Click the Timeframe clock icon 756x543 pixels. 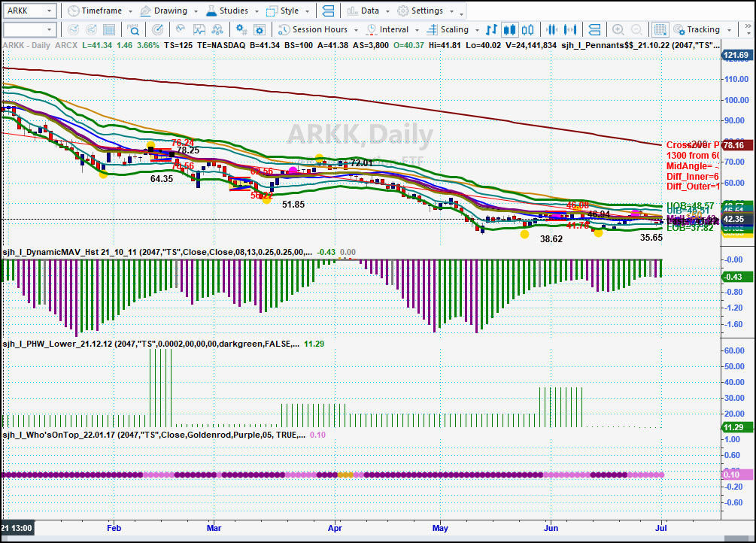(x=73, y=11)
